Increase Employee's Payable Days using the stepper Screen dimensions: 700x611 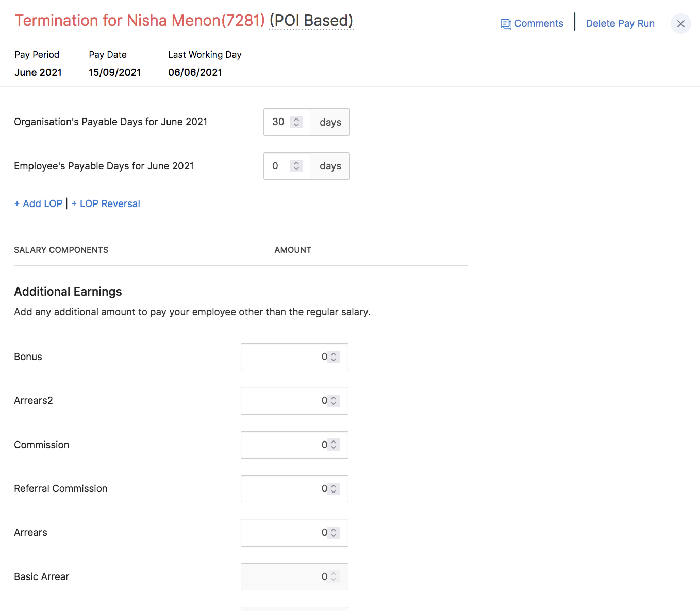coord(296,163)
